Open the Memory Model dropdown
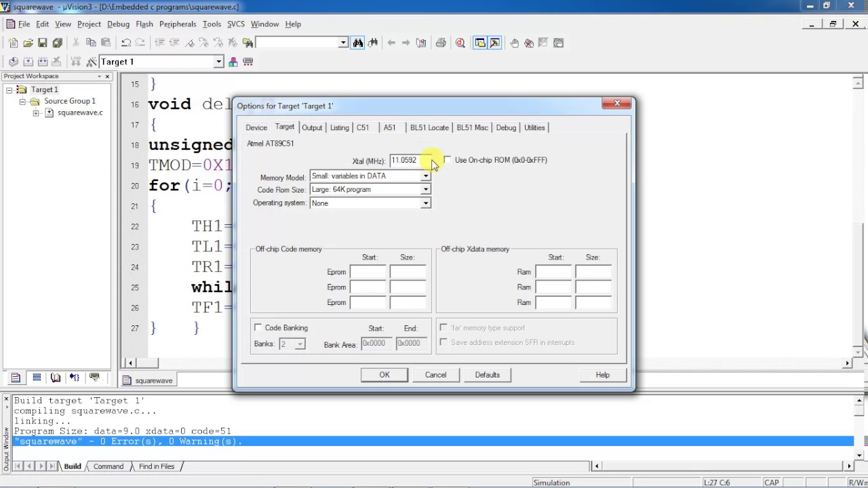 [x=425, y=176]
